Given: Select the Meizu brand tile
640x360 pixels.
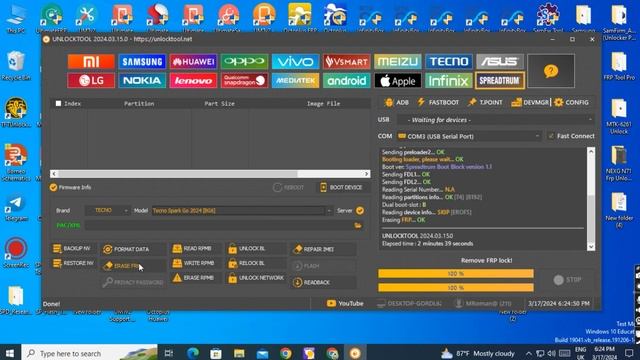Looking at the screenshot, I should 398,62.
